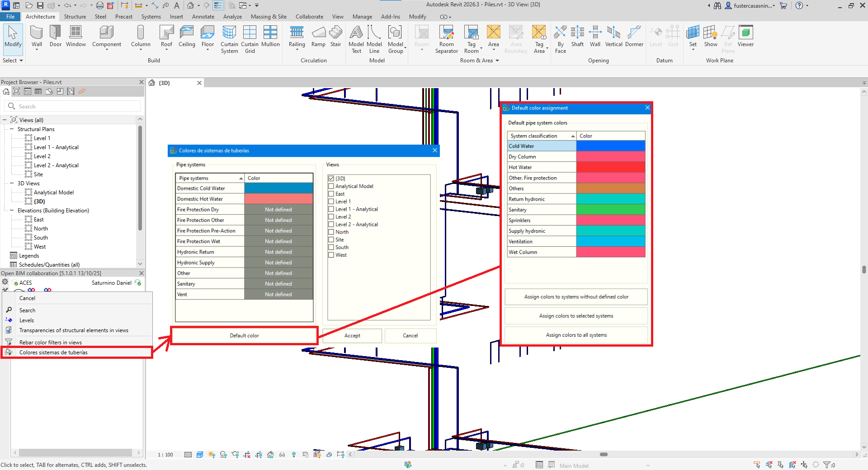
Task: Click Assign colors to all systems
Action: click(x=576, y=335)
